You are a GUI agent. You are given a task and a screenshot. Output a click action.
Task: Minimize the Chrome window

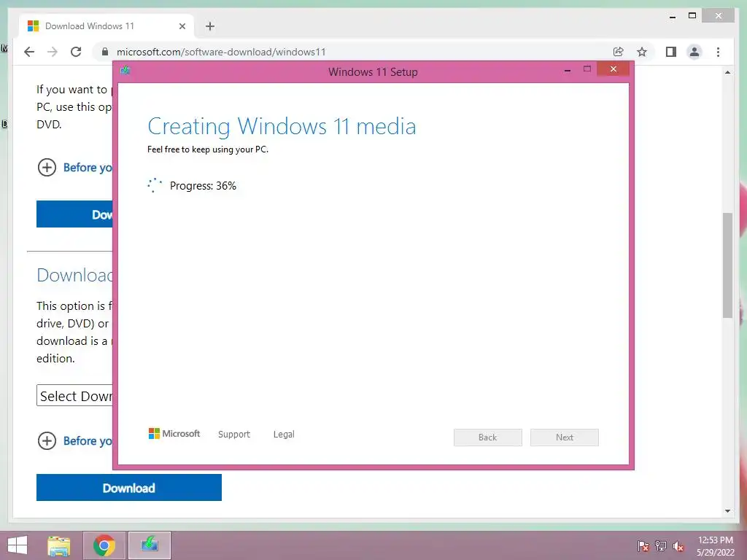pos(673,17)
